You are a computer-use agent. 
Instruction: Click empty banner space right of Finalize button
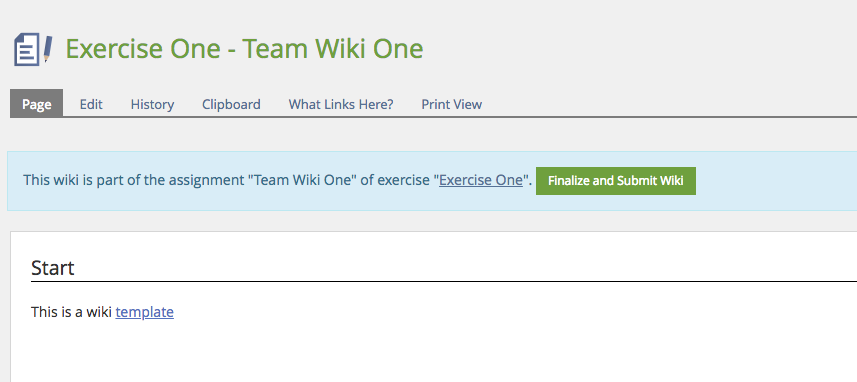(776, 181)
